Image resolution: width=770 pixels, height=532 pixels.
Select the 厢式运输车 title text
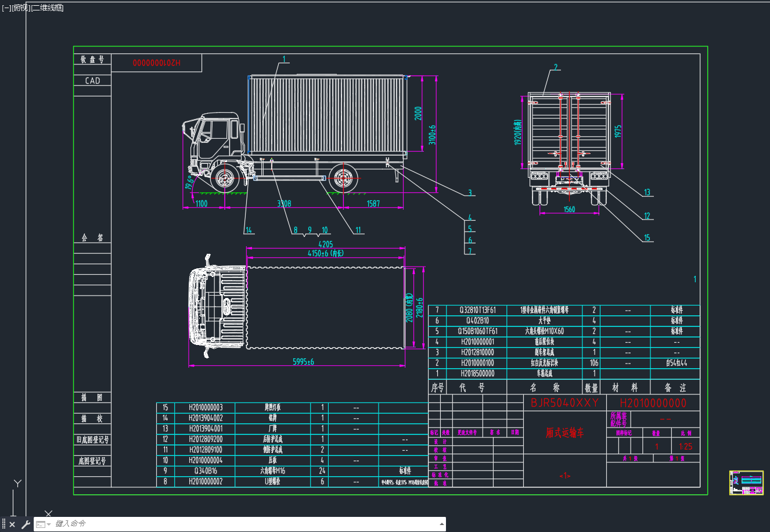point(564,433)
